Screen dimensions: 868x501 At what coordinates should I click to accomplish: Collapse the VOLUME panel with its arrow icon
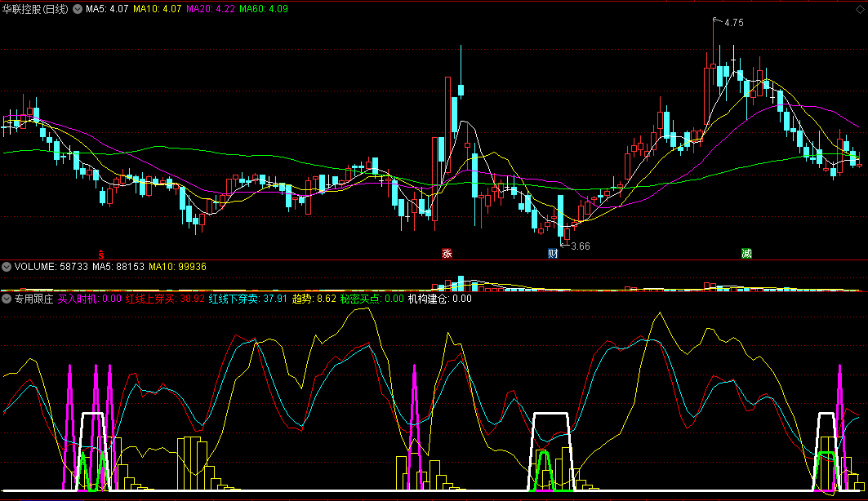click(x=7, y=267)
